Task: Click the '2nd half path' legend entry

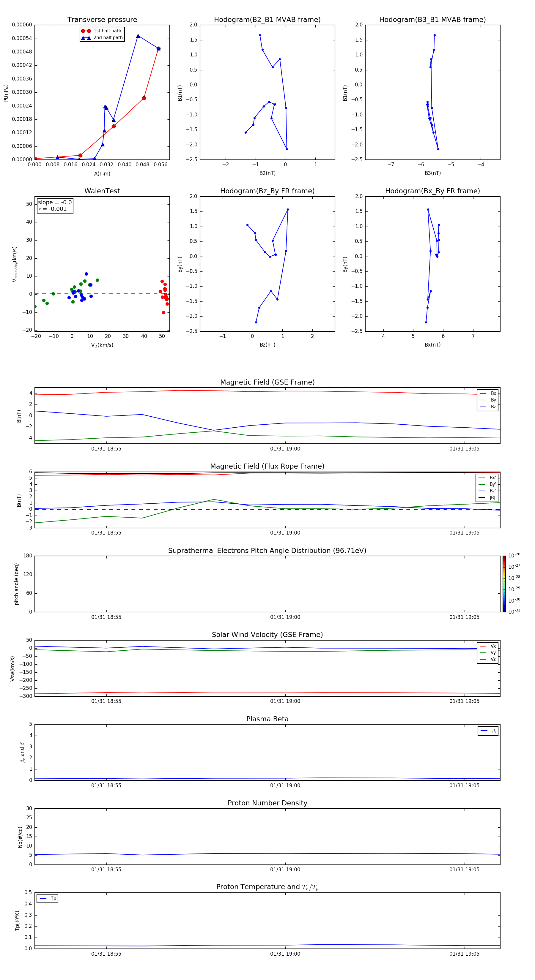Action: pos(102,38)
